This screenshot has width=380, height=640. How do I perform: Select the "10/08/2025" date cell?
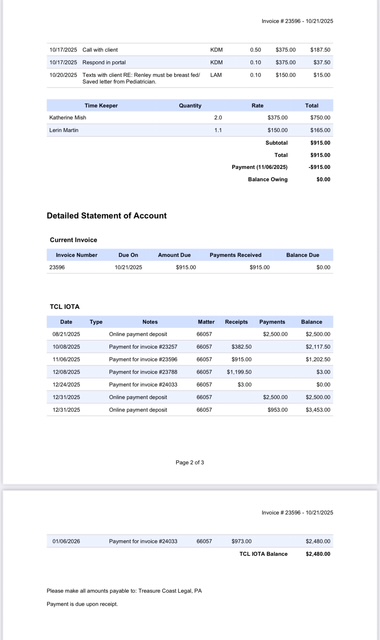click(66, 347)
